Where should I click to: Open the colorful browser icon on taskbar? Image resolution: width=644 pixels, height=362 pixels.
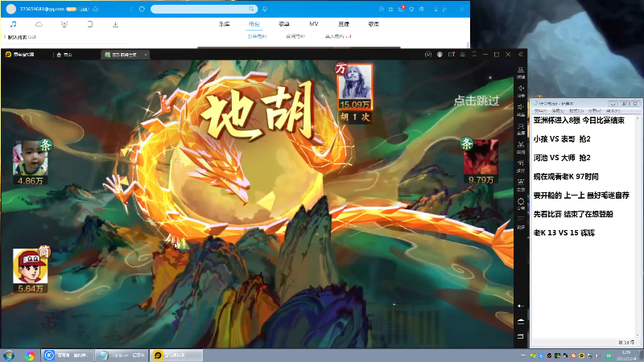[30, 356]
